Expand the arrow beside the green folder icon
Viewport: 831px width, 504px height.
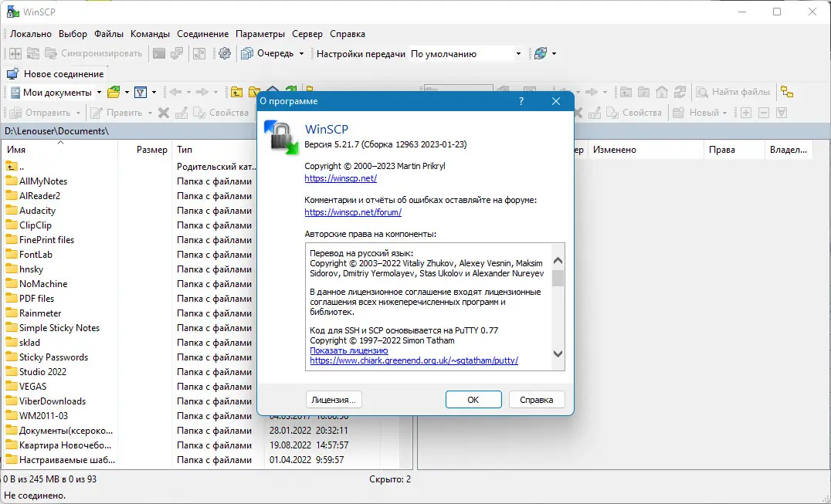127,92
